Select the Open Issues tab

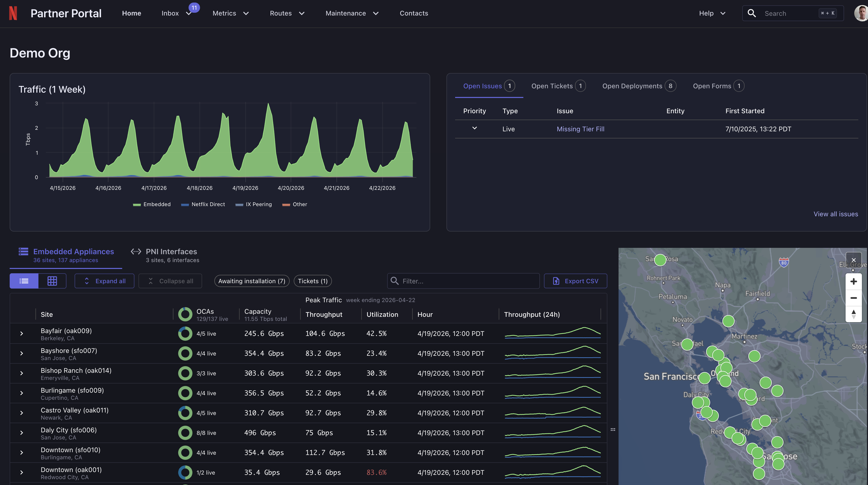tap(489, 86)
